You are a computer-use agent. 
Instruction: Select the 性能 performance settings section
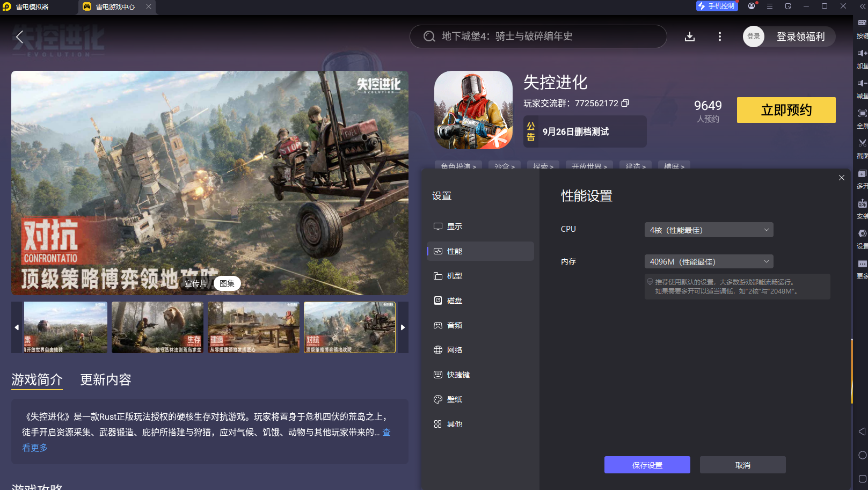tap(480, 251)
